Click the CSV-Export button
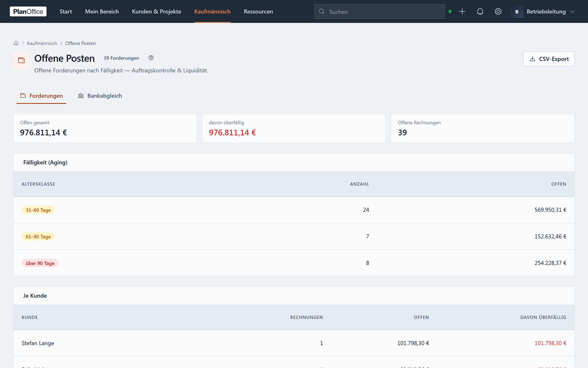This screenshot has height=368, width=588. click(x=549, y=59)
